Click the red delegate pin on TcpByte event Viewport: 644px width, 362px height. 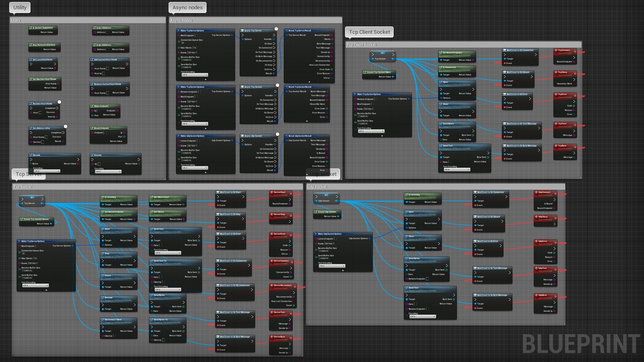tap(574, 146)
